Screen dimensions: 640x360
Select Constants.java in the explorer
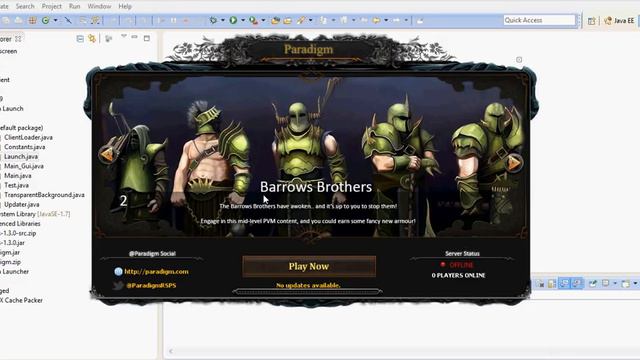click(24, 147)
